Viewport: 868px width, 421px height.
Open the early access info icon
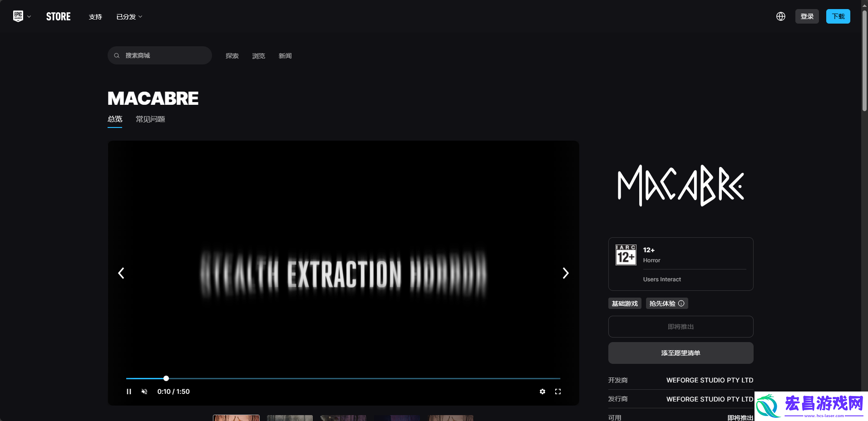pos(681,304)
